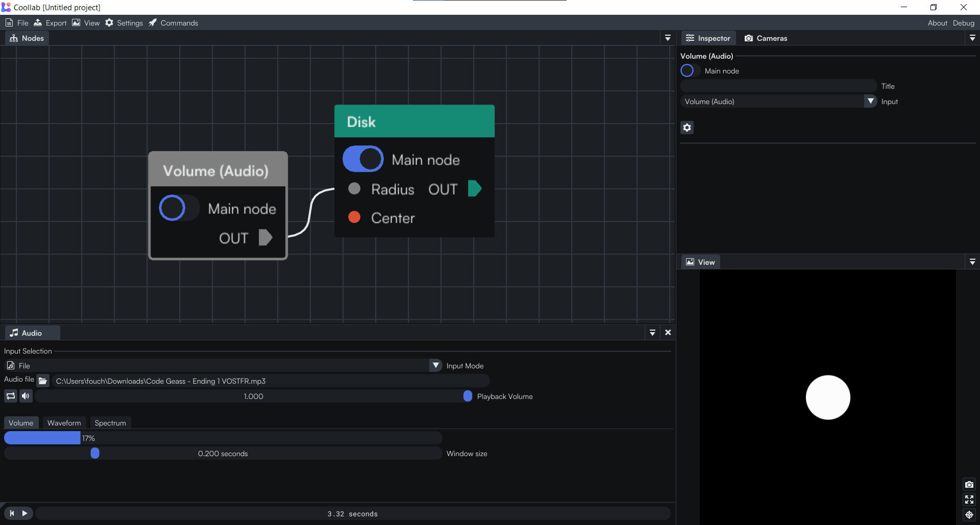Image resolution: width=980 pixels, height=525 pixels.
Task: Click the camera snapshot icon in View
Action: click(969, 485)
